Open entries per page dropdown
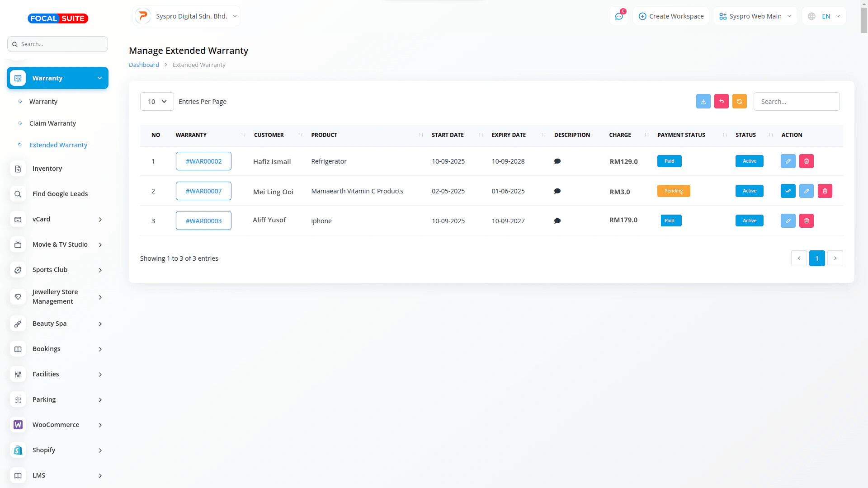 pyautogui.click(x=157, y=102)
